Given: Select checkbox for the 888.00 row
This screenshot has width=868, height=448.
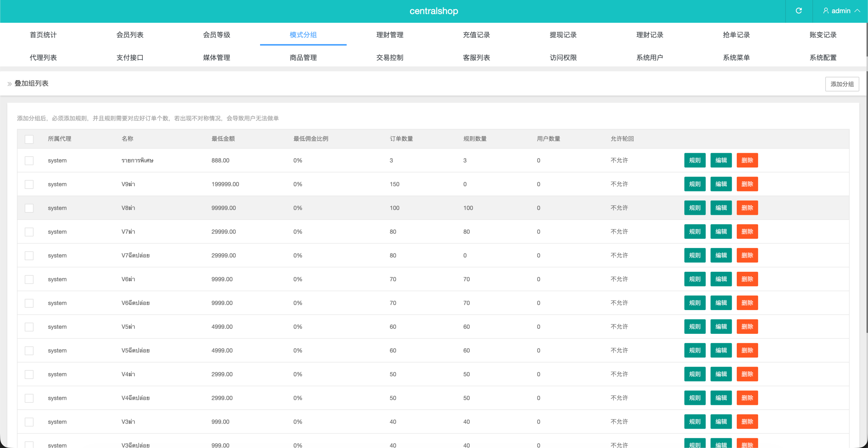Looking at the screenshot, I should pyautogui.click(x=29, y=161).
